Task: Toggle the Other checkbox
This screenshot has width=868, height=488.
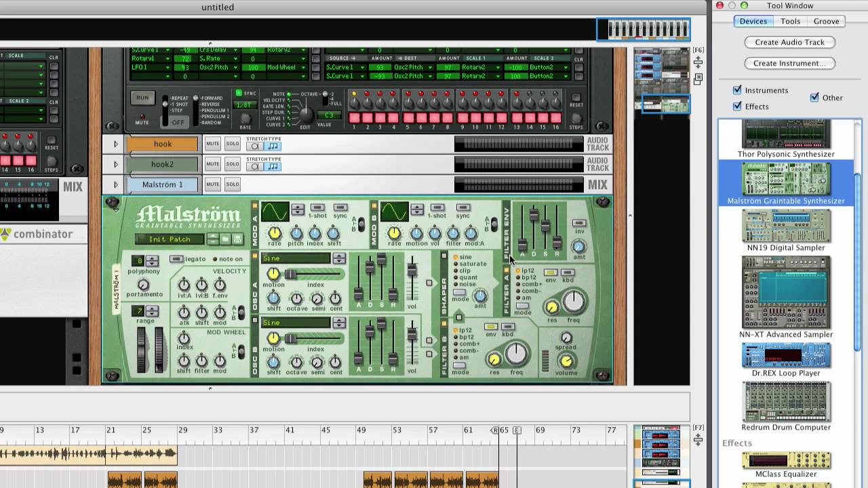Action: coord(815,98)
